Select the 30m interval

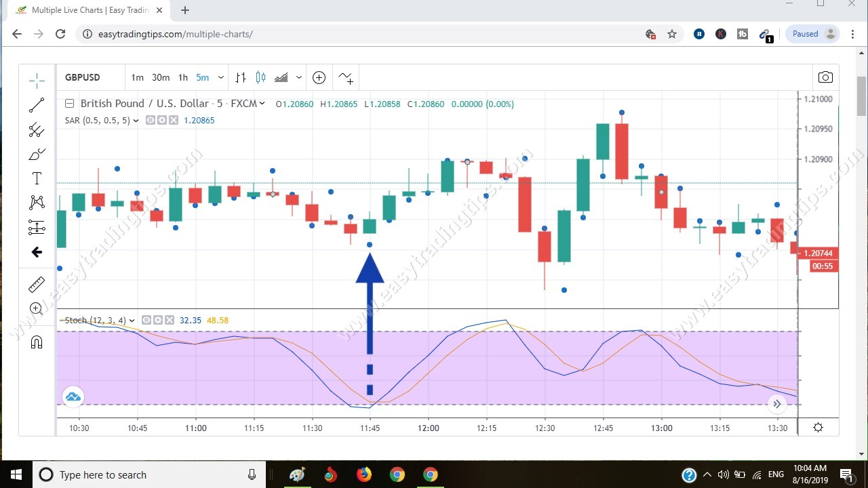tap(160, 77)
